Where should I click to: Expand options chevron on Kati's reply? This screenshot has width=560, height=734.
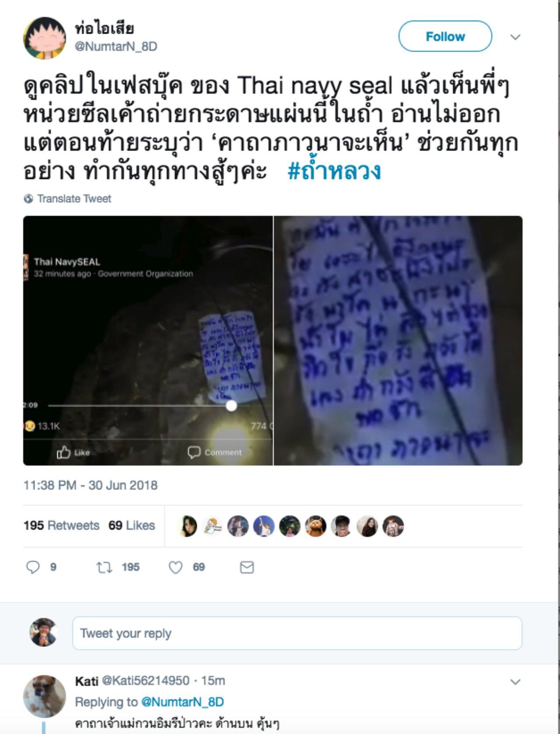(515, 682)
